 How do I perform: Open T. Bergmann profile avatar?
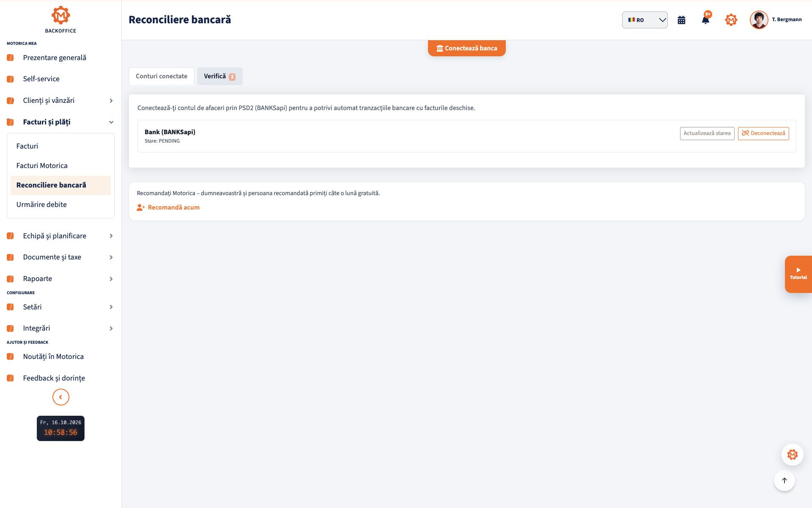coord(759,20)
